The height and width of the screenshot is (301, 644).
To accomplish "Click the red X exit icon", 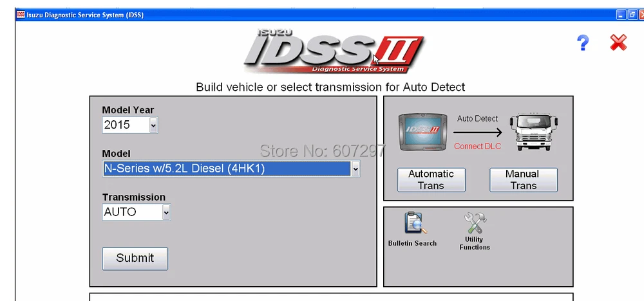I will tap(618, 42).
